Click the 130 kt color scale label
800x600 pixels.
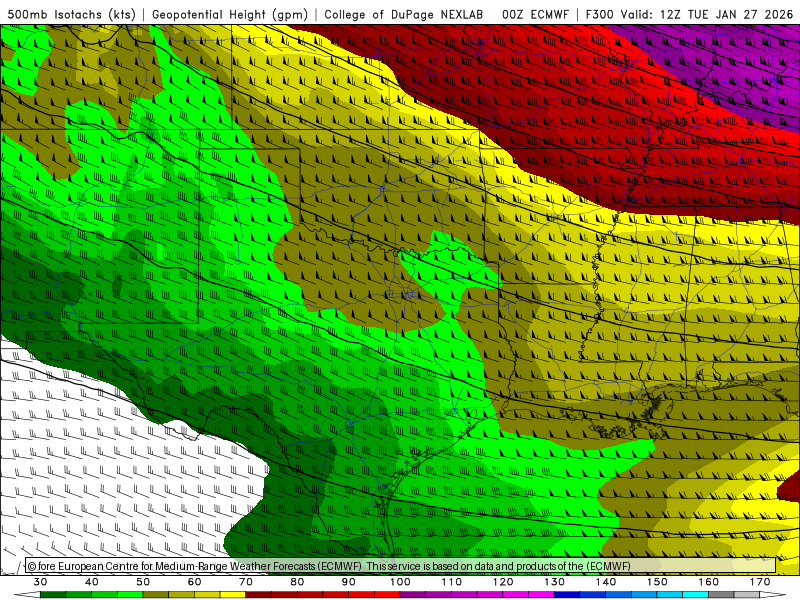click(x=554, y=582)
